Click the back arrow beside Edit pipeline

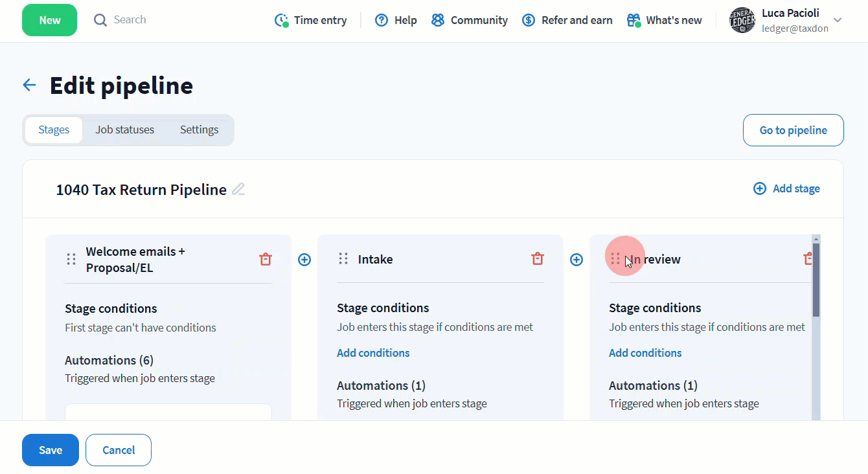click(x=29, y=85)
